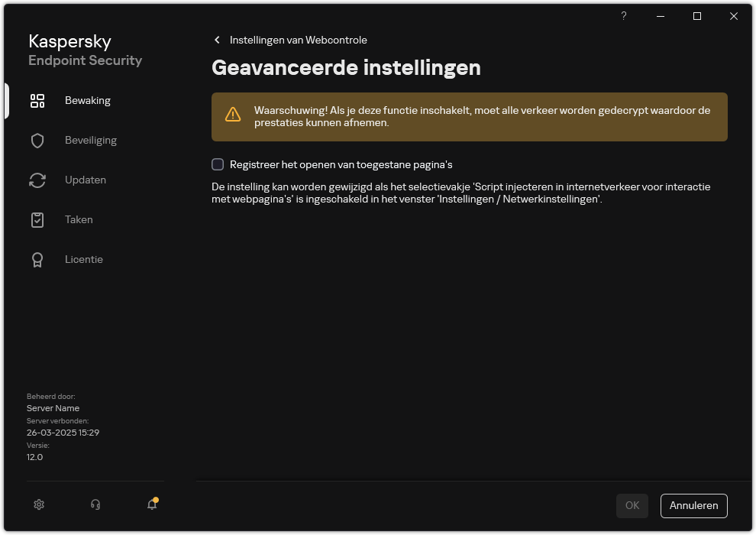
Task: Show notifications via the bell icon
Action: coord(151,506)
